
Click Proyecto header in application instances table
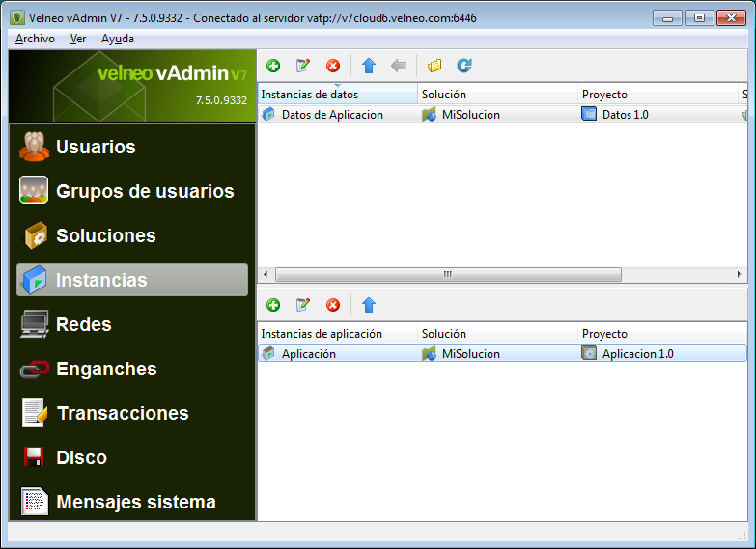pos(662,334)
